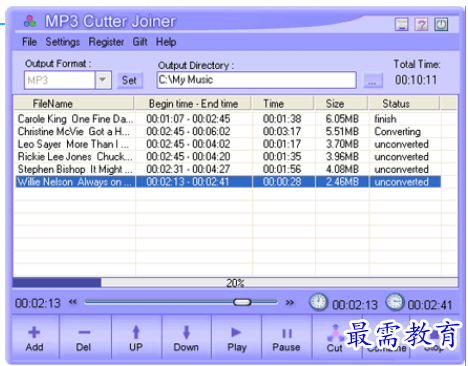Viewport: 468px width, 366px height.
Task: Browse the output directory with the ellipsis button
Action: point(372,80)
